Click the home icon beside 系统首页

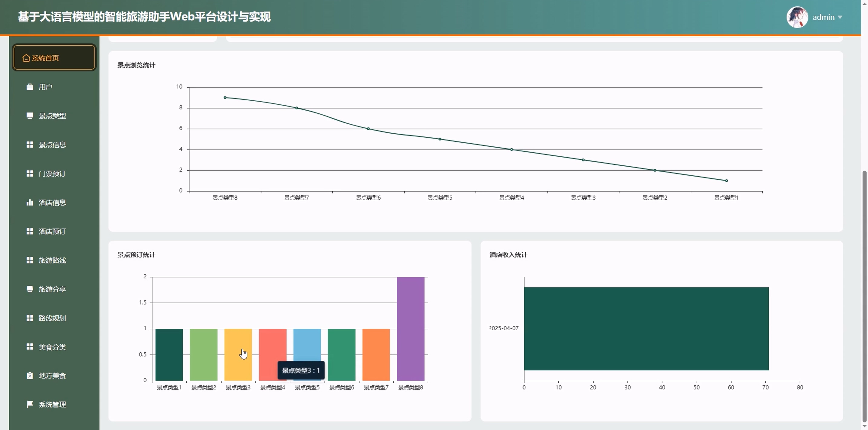coord(26,58)
